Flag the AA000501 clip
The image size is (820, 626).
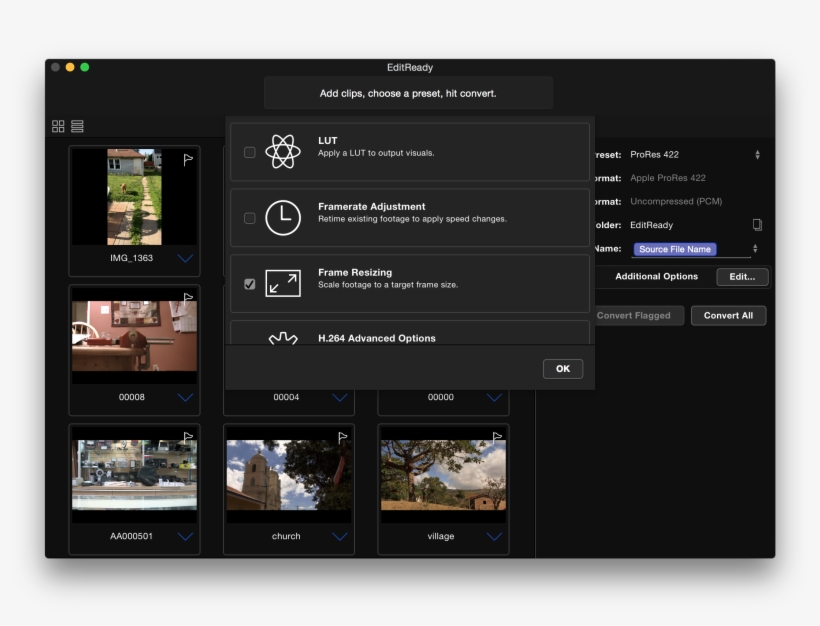[188, 437]
